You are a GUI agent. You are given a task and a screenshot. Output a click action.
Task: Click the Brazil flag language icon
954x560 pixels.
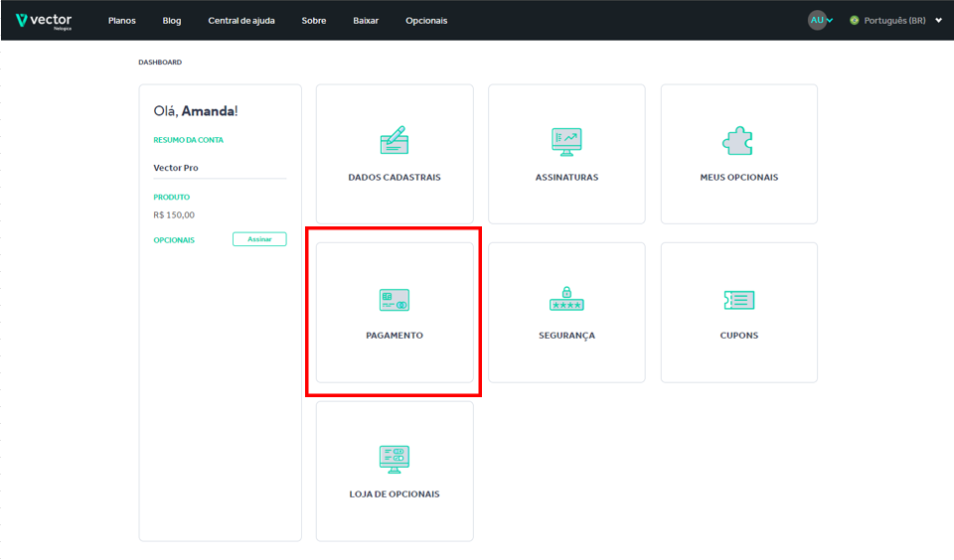[855, 21]
